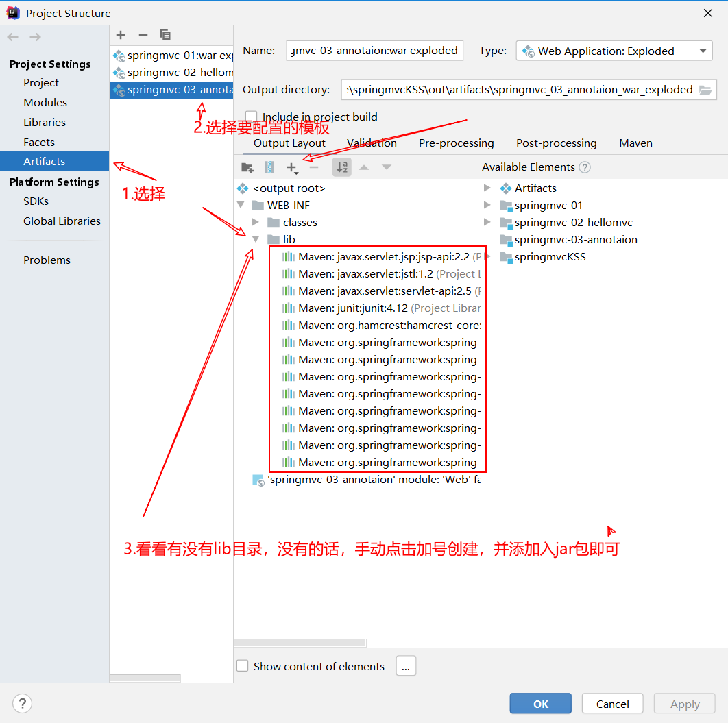Enable Include in project build checkbox
728x723 pixels.
(251, 117)
